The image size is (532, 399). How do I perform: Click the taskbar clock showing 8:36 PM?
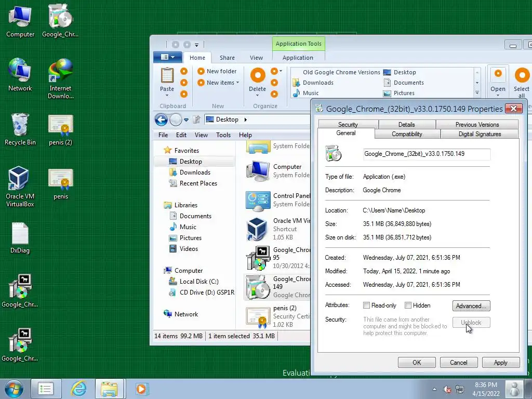coord(486,389)
